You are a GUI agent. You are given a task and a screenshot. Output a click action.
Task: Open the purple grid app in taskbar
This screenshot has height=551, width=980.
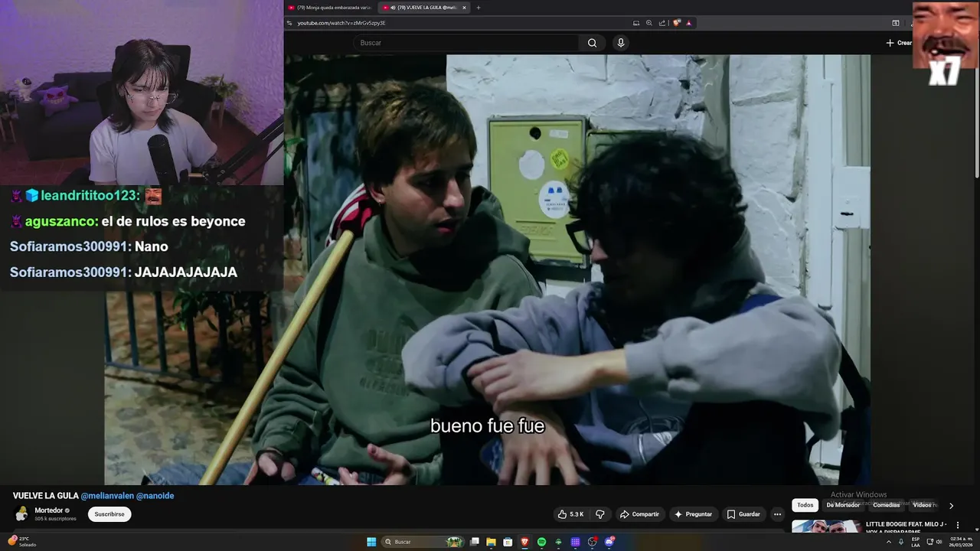point(575,542)
